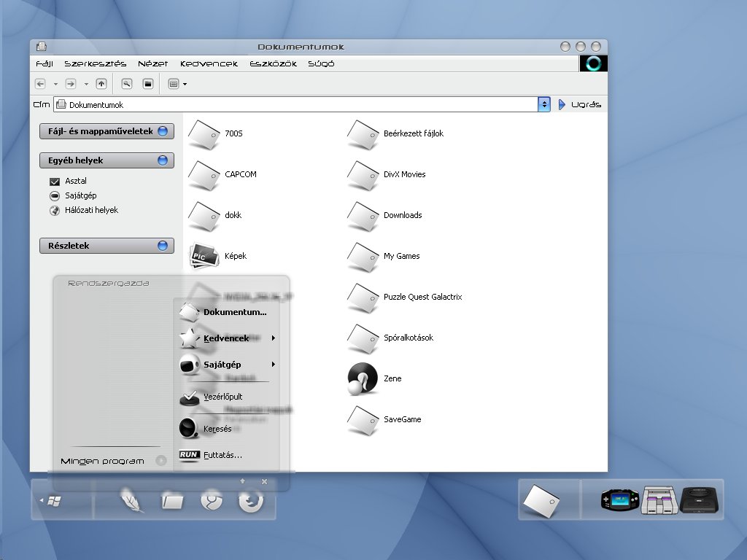Image resolution: width=747 pixels, height=560 pixels.
Task: Open the Nézet menu
Action: (x=153, y=64)
